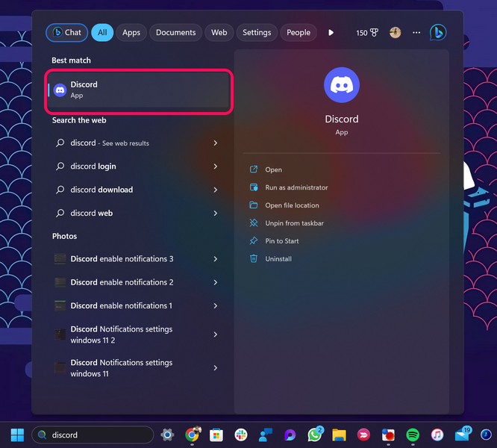Click Uninstall in the Discord actions

278,258
